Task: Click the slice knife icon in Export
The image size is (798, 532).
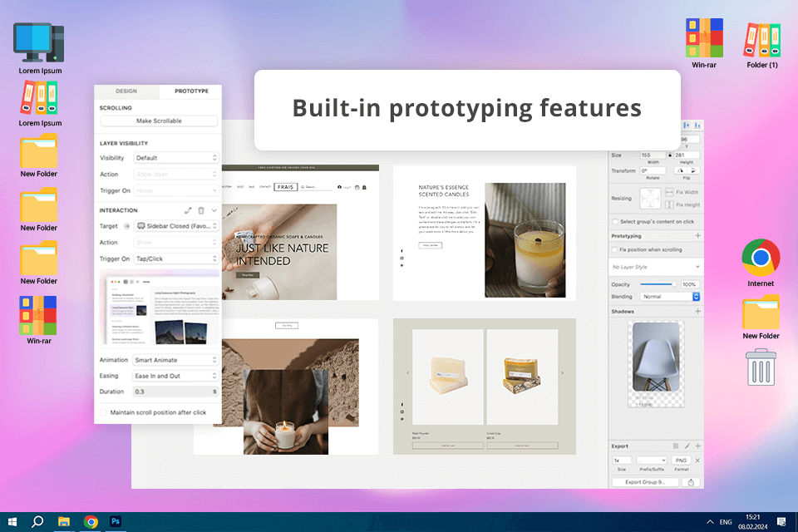Action: [x=687, y=446]
